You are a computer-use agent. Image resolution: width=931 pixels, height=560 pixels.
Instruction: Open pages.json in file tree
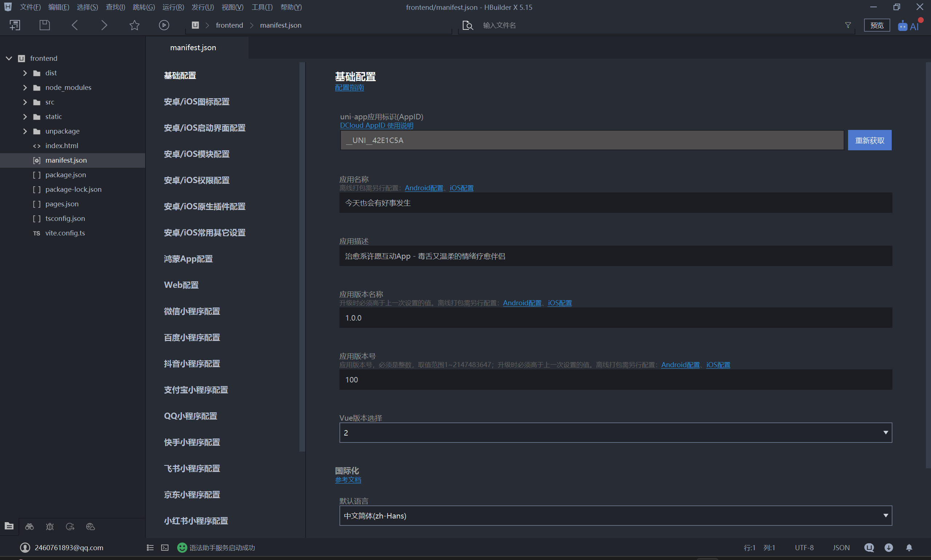click(62, 204)
